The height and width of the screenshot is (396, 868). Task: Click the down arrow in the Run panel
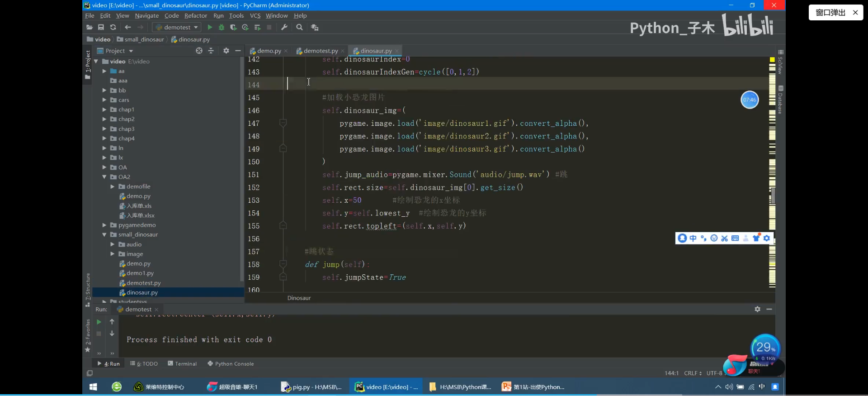[112, 334]
